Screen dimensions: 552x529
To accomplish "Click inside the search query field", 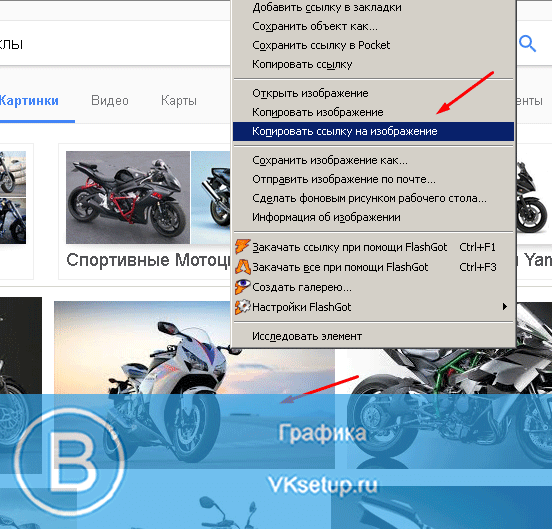I will coord(115,44).
